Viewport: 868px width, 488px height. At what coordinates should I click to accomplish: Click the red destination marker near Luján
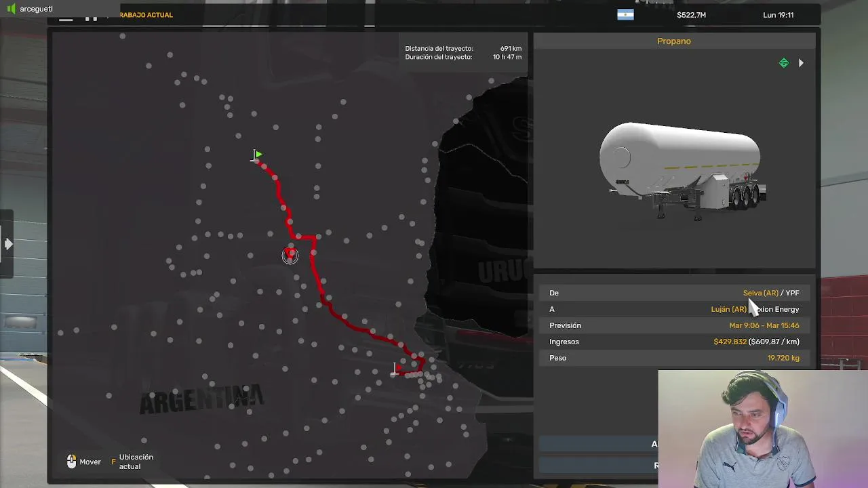pyautogui.click(x=396, y=369)
